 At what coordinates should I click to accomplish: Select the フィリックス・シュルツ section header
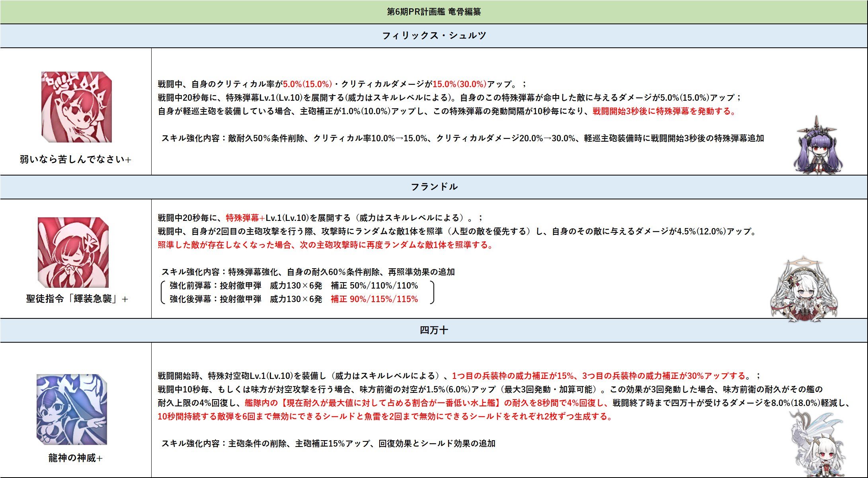tap(434, 36)
